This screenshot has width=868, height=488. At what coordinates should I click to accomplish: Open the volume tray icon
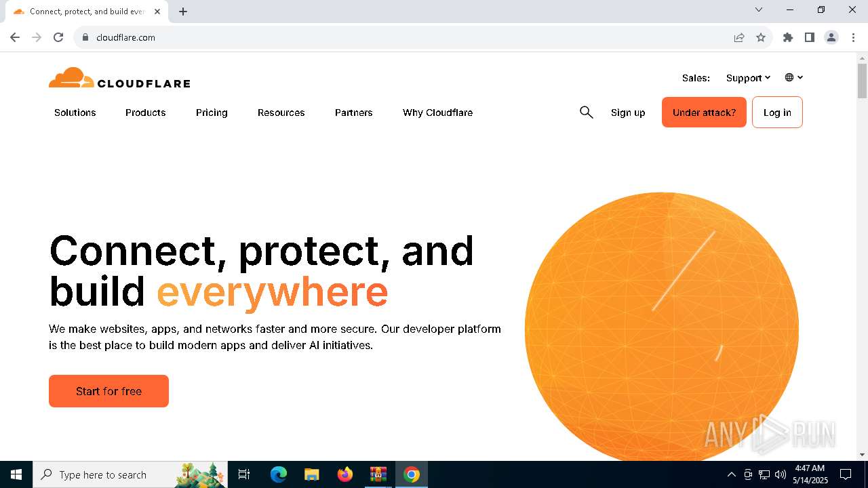(781, 474)
